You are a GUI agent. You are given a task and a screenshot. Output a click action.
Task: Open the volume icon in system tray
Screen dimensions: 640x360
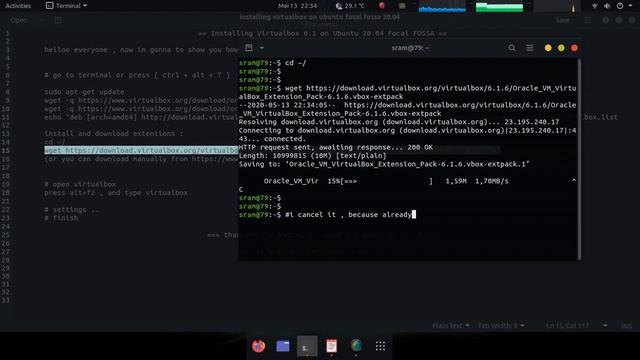coord(607,6)
